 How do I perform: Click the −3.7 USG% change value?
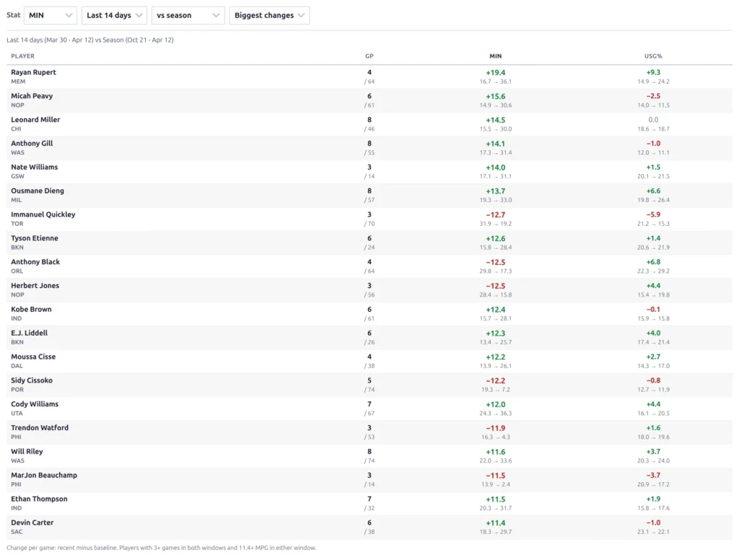point(653,476)
